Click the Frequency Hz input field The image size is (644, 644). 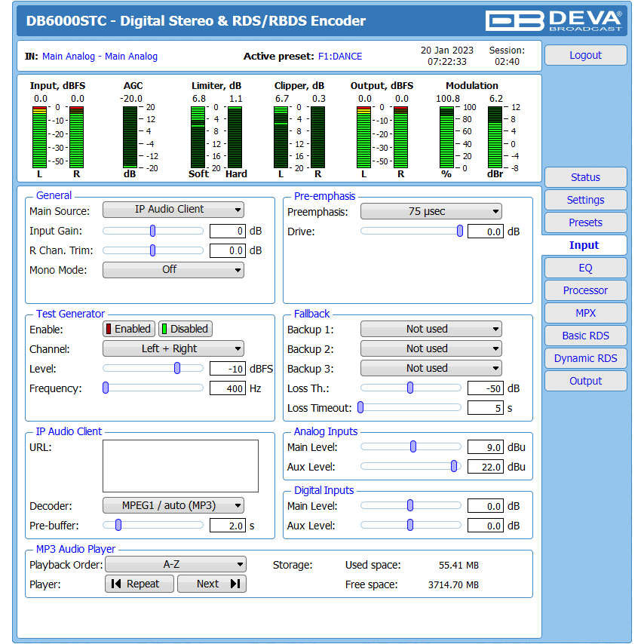pyautogui.click(x=227, y=388)
